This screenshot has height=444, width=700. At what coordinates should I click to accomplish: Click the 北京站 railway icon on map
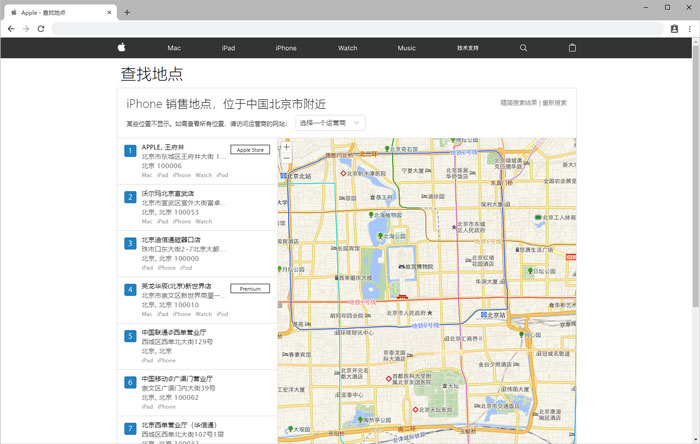pyautogui.click(x=483, y=315)
